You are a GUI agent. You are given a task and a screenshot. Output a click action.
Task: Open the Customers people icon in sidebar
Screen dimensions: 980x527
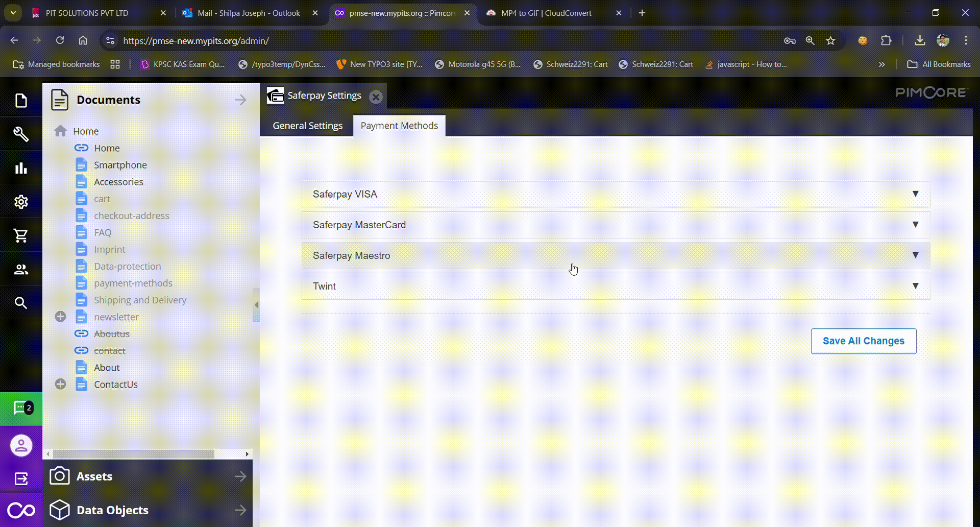pos(21,269)
